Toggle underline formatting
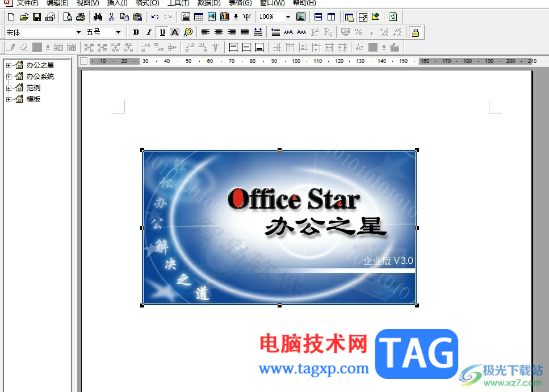 [x=162, y=32]
